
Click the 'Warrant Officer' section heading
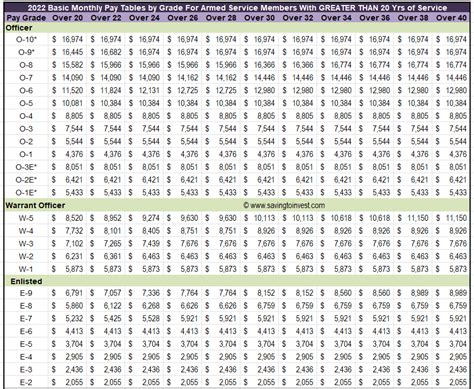(35, 205)
